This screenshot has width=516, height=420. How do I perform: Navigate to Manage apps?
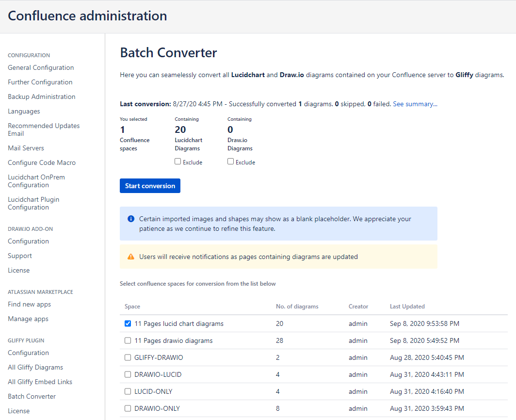(28, 319)
